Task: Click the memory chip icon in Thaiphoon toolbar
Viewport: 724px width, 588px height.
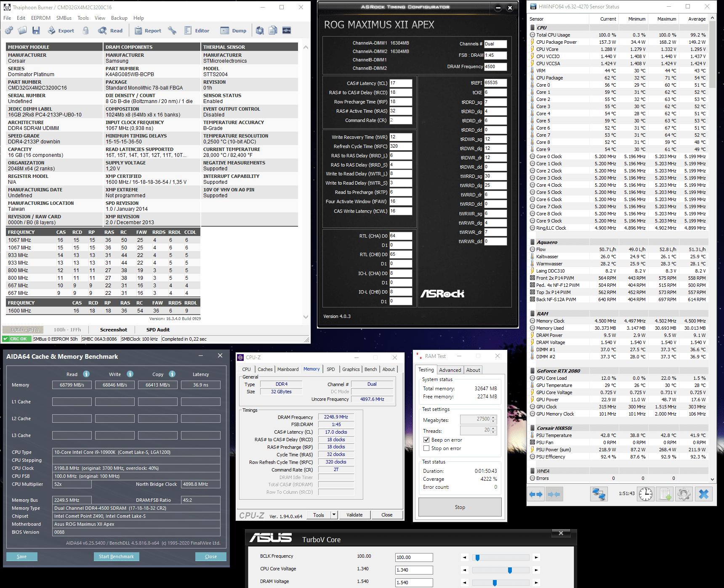Action: click(287, 31)
